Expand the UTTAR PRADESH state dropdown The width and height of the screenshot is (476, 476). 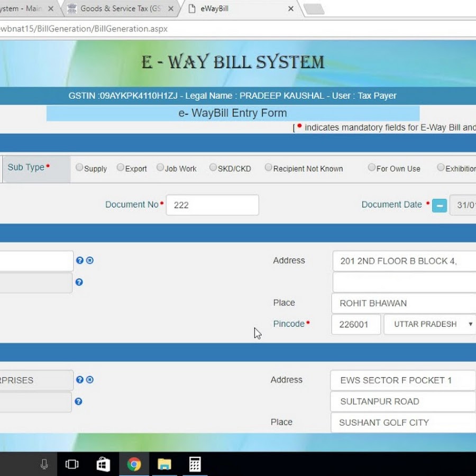(x=429, y=324)
